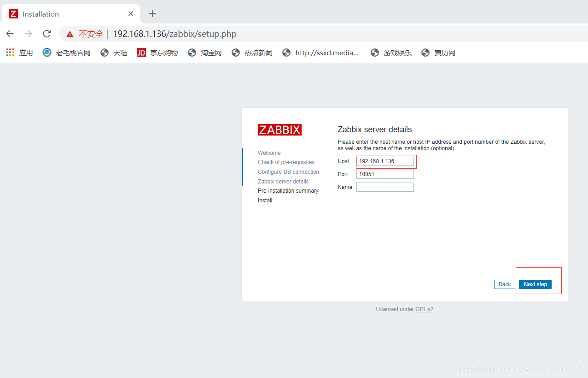The image size is (588, 378).
Task: Click the Welcome step in sidebar
Action: (x=269, y=153)
